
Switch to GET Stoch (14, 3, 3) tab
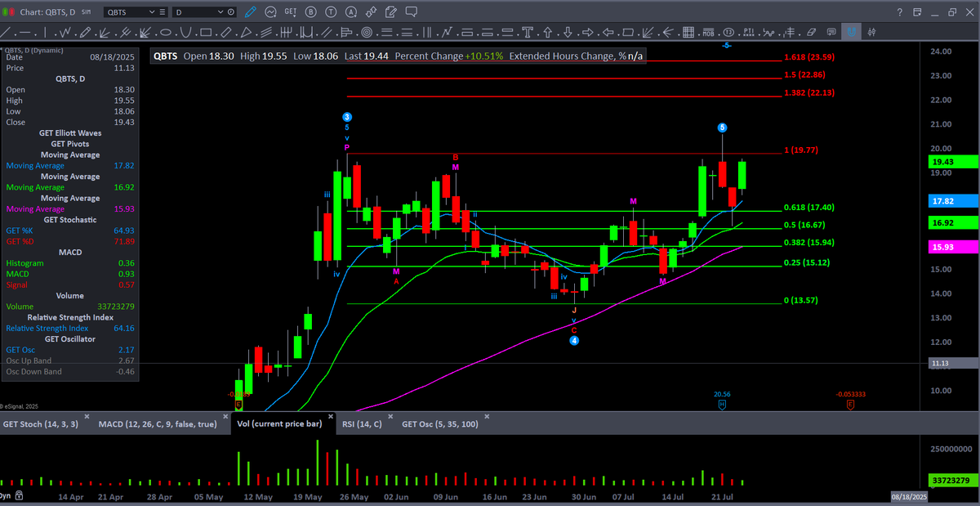(x=41, y=424)
